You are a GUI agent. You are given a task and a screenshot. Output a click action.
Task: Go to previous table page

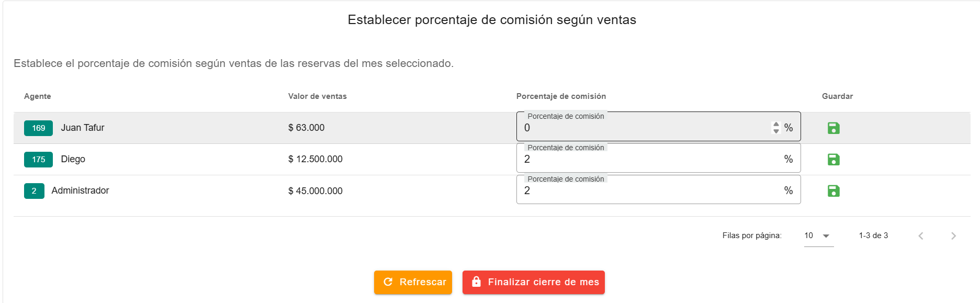(x=921, y=236)
